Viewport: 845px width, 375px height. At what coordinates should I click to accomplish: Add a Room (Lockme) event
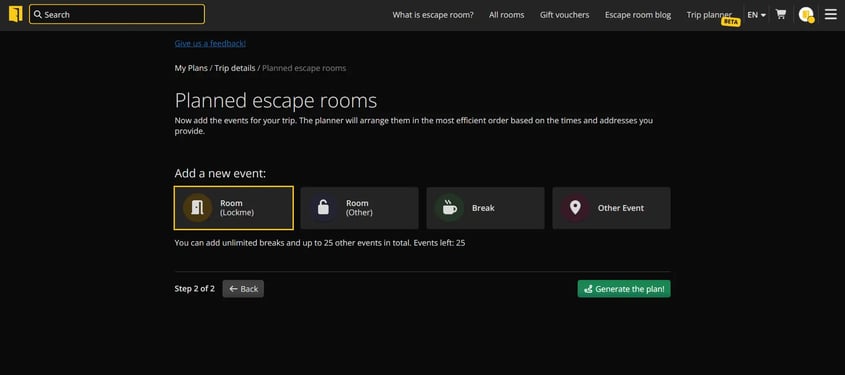click(234, 208)
